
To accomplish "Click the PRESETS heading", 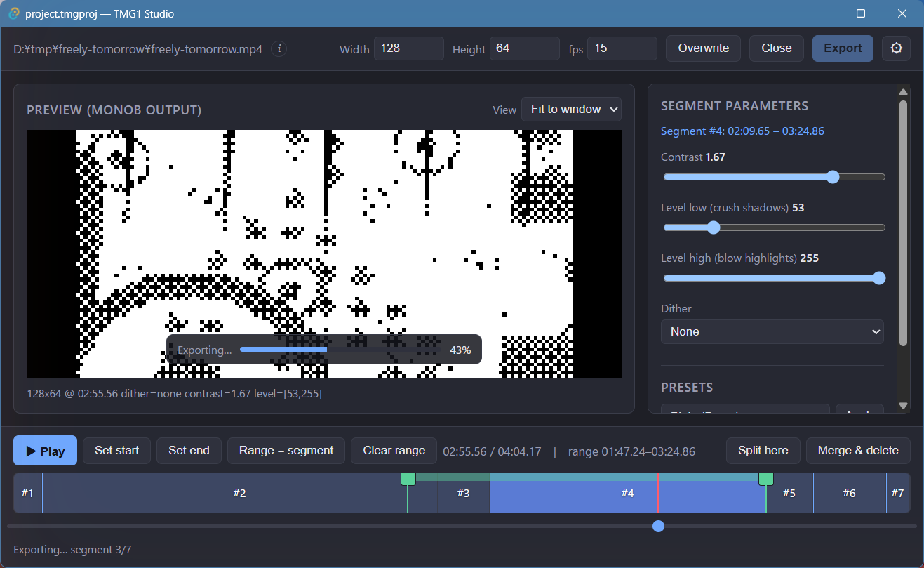I will pos(687,388).
